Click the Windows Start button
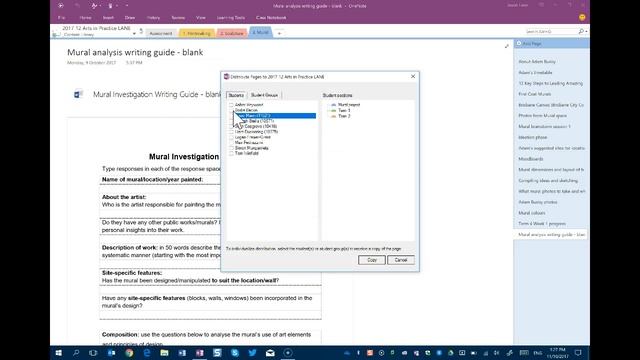 [x=58, y=353]
